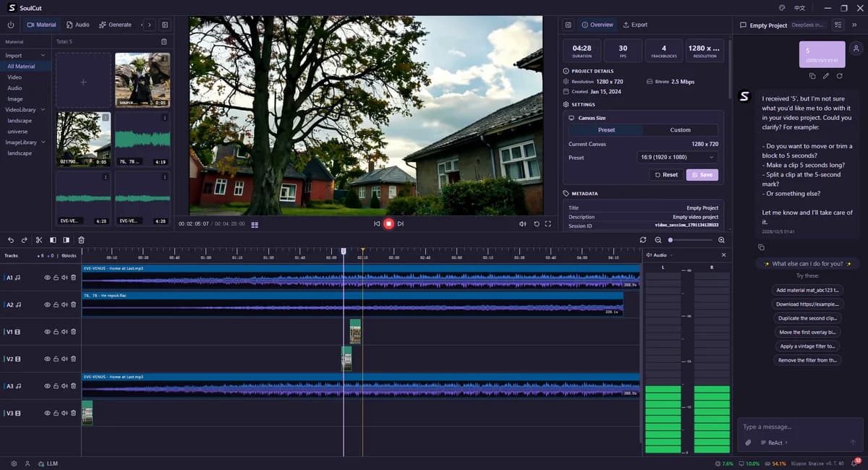Click the checklist icon in the chat header

click(838, 25)
